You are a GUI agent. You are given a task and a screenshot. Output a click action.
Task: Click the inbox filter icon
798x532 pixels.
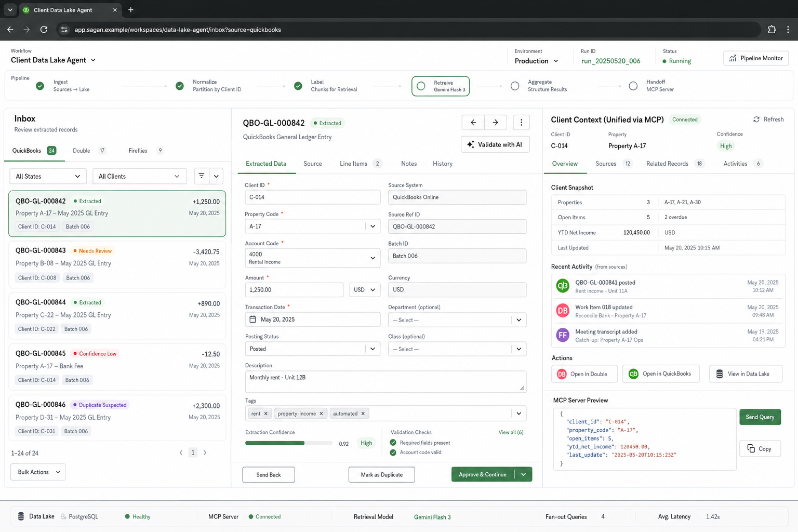[x=202, y=176]
